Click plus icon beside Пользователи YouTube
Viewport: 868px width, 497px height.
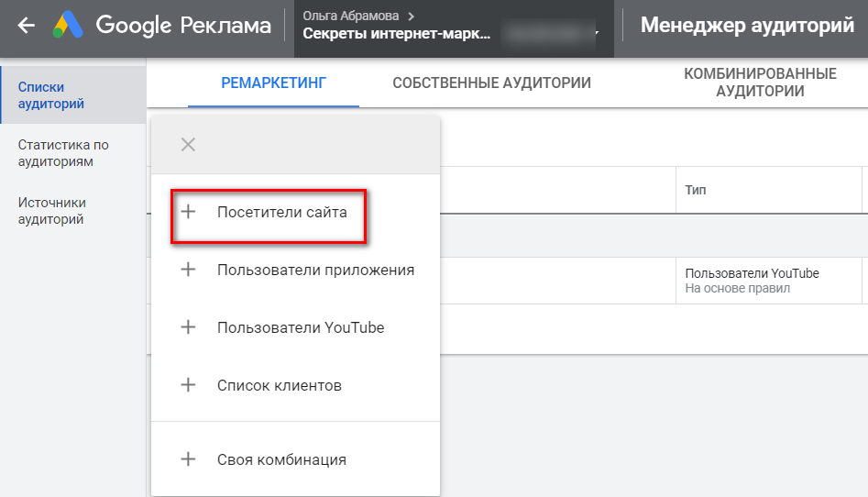click(188, 327)
